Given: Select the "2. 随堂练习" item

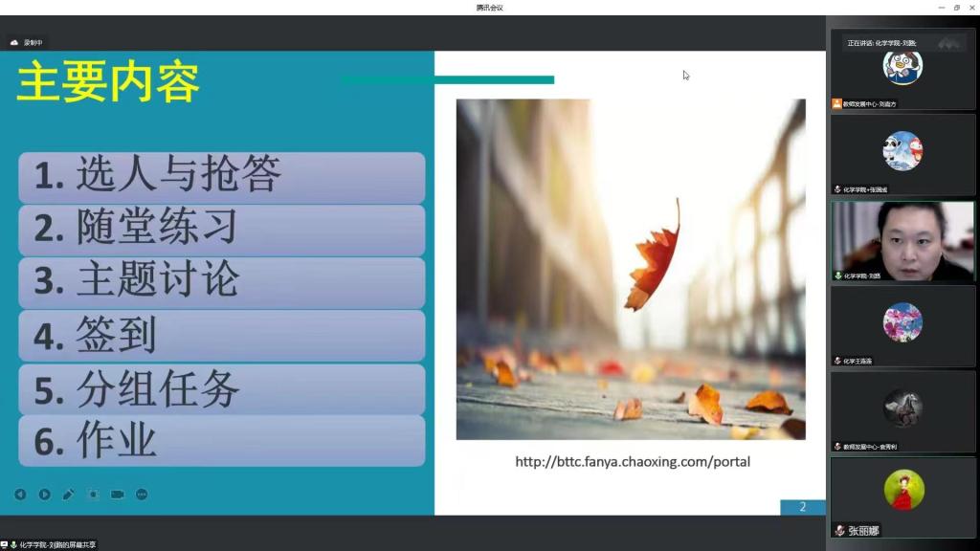Looking at the screenshot, I should (x=221, y=229).
